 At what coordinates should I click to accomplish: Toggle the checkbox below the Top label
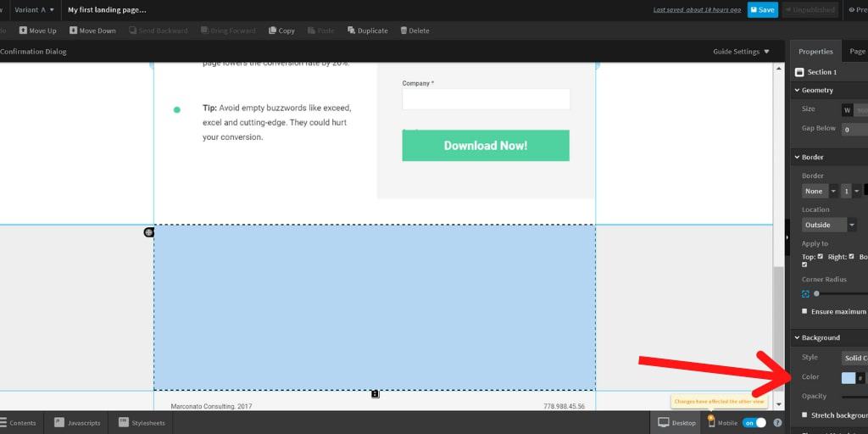pos(805,264)
